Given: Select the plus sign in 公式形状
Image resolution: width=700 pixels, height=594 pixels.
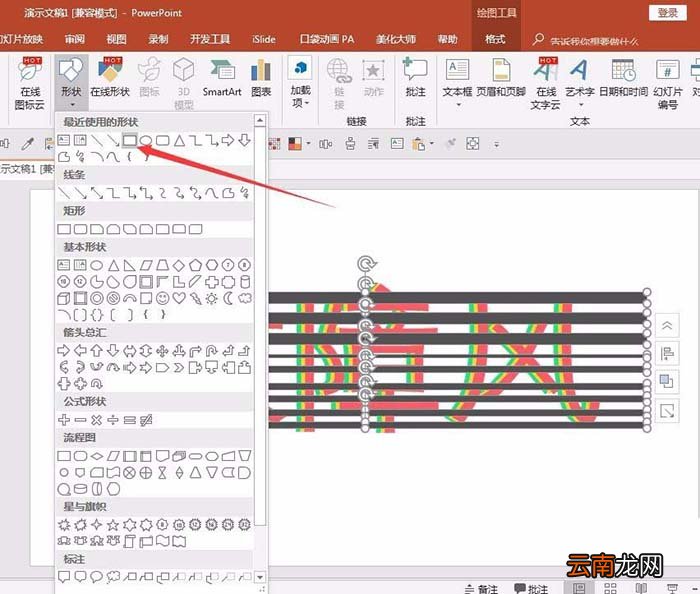Looking at the screenshot, I should [x=64, y=420].
